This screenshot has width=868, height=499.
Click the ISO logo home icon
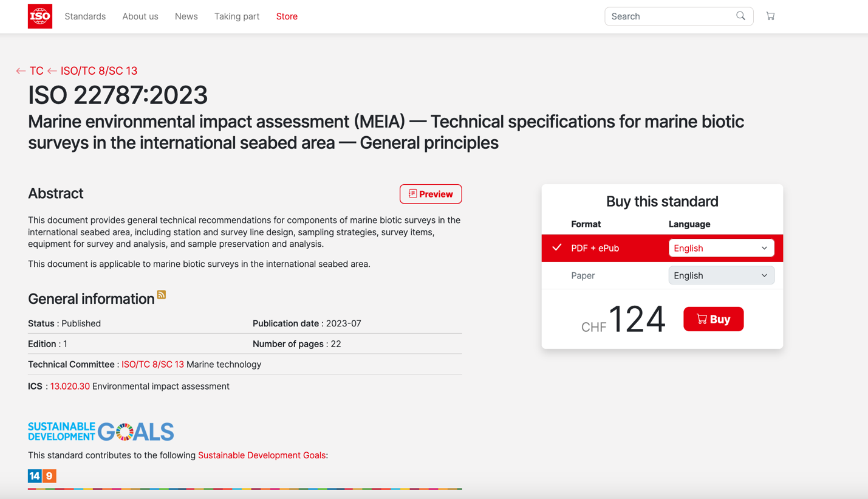click(40, 16)
